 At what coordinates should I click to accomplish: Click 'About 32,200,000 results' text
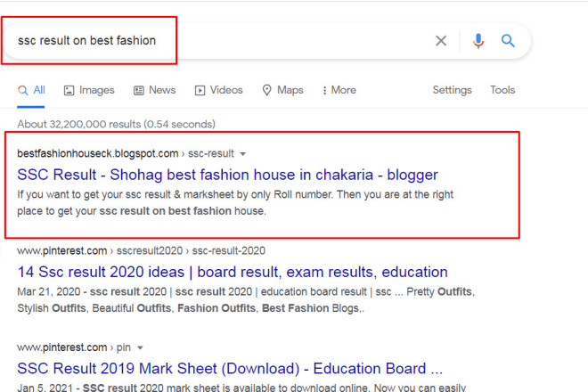pyautogui.click(x=116, y=124)
